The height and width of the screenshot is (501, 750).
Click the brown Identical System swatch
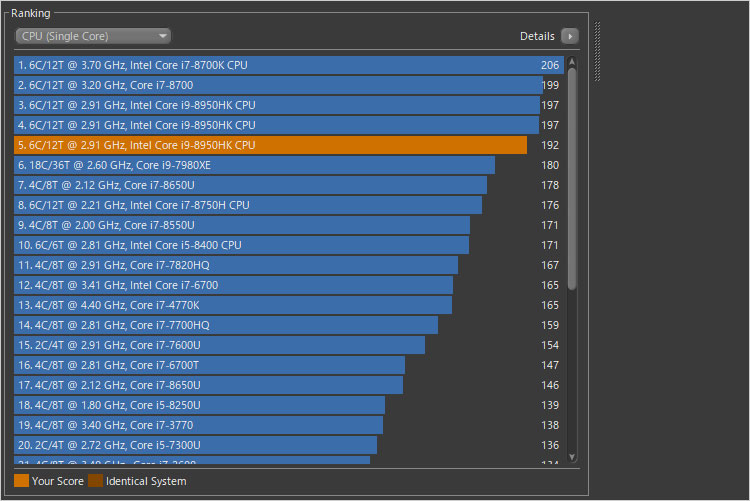click(95, 481)
